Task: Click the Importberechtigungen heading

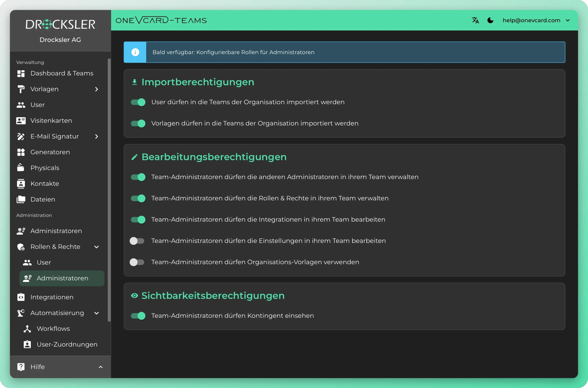Action: tap(198, 82)
